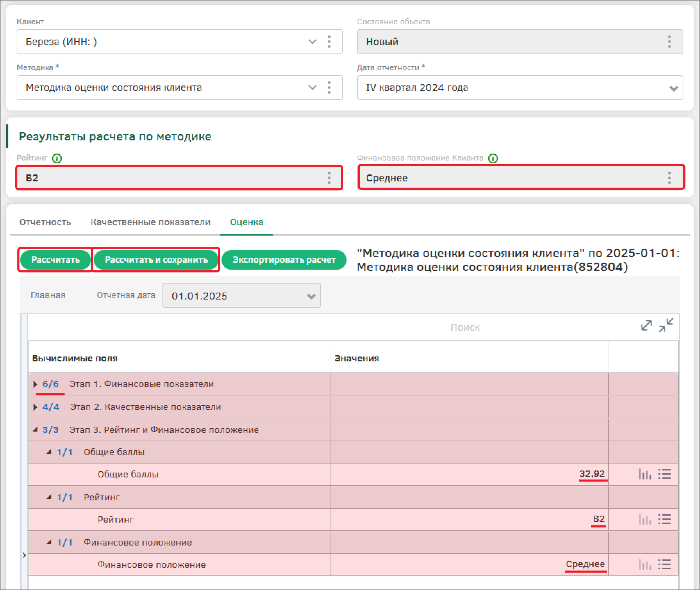
Task: Open the Методика dropdown chevron
Action: coord(312,88)
